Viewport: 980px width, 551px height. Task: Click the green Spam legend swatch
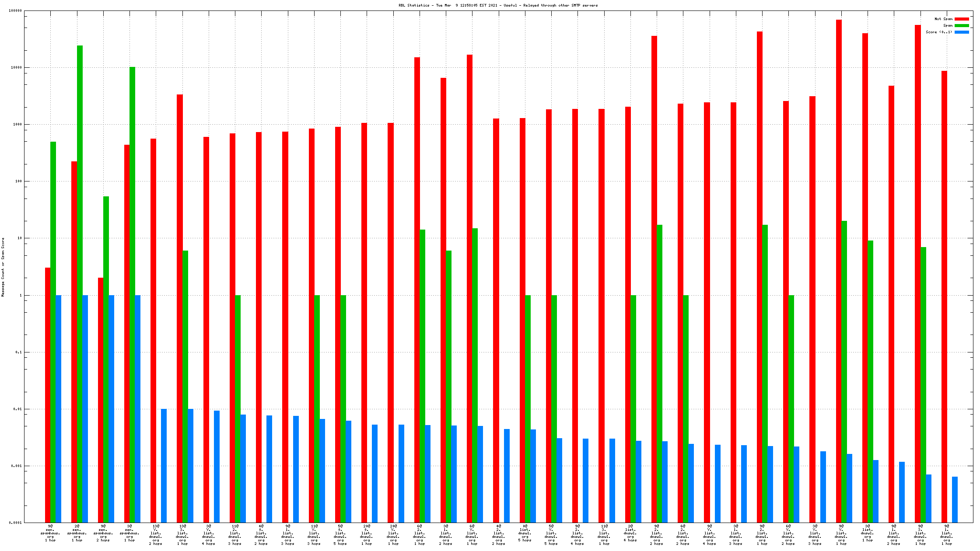click(x=961, y=25)
